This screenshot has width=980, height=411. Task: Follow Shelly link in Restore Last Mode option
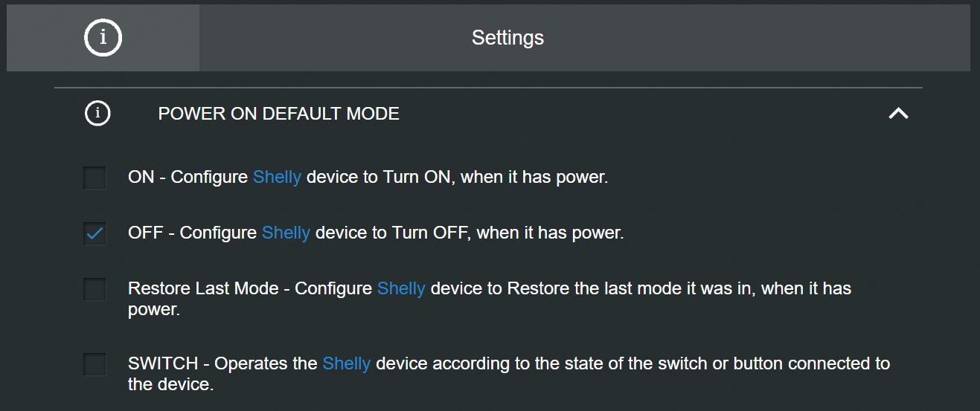pos(401,288)
